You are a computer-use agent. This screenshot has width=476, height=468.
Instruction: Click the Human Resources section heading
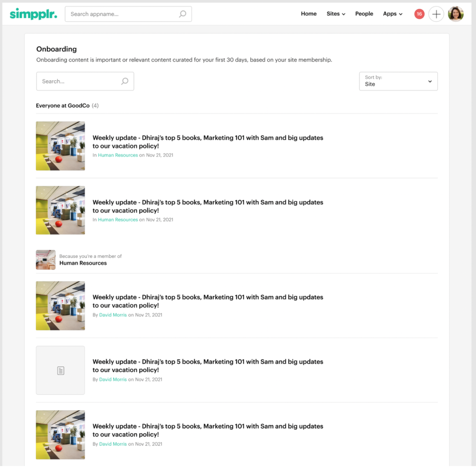83,263
